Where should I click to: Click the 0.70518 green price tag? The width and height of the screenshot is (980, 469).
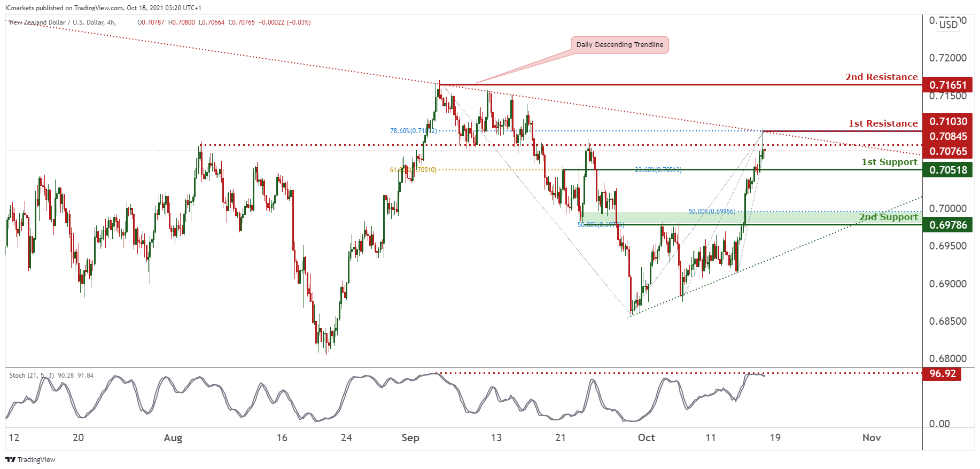[947, 170]
